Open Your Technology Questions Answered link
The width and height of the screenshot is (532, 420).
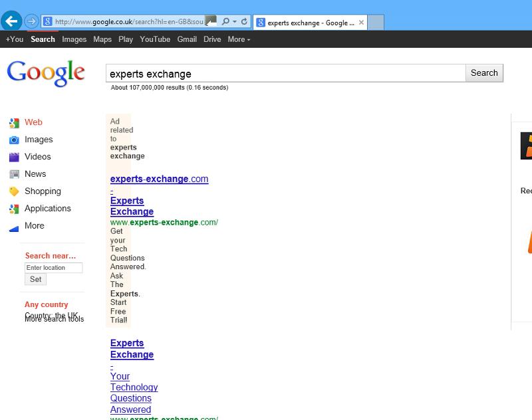[x=134, y=393]
